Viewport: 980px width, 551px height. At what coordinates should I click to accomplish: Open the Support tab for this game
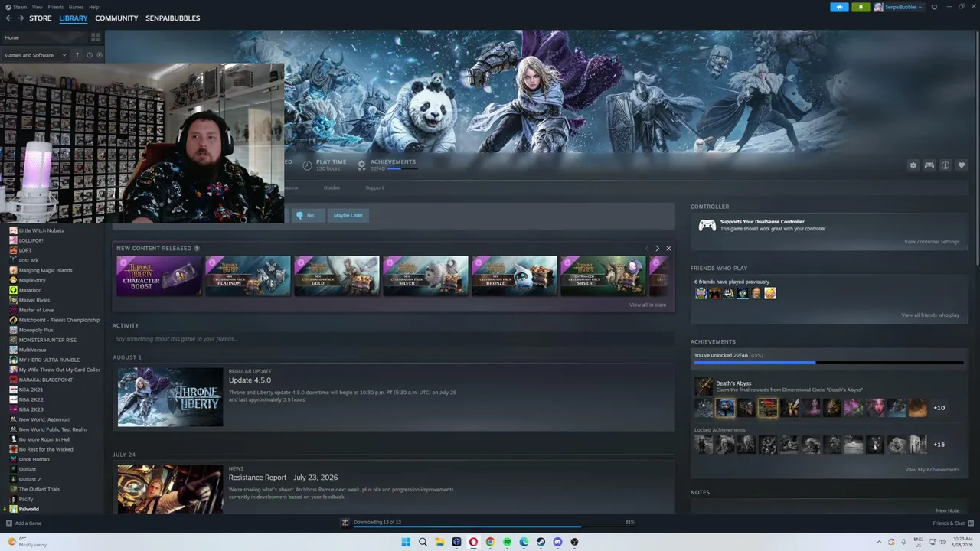[374, 187]
